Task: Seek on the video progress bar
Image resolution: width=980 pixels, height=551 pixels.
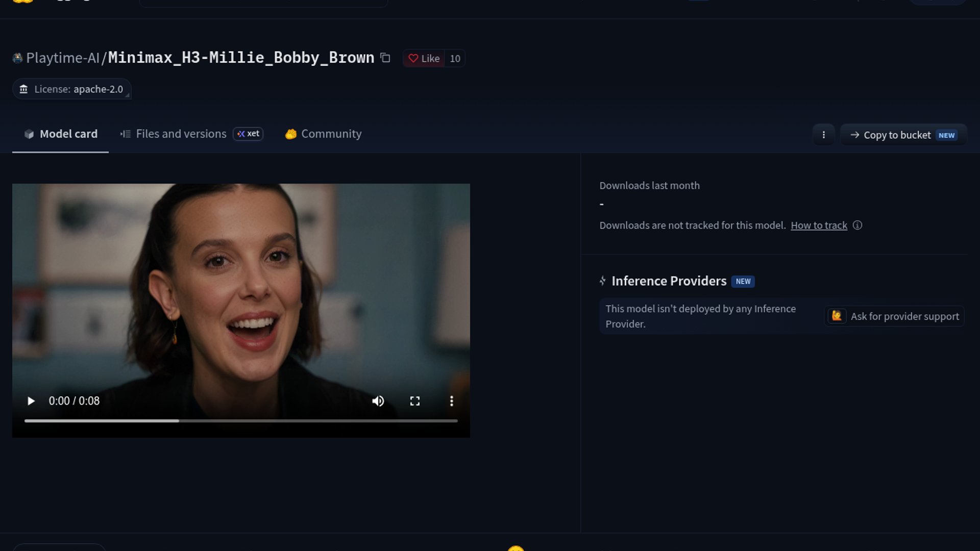Action: click(241, 421)
